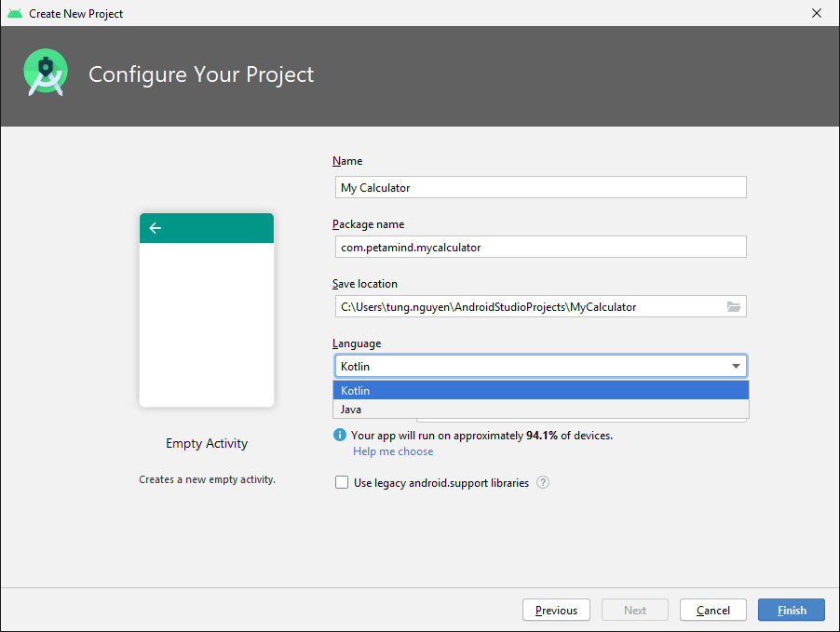This screenshot has height=632, width=840.
Task: Click the blue info icon about device coverage
Action: [342, 435]
